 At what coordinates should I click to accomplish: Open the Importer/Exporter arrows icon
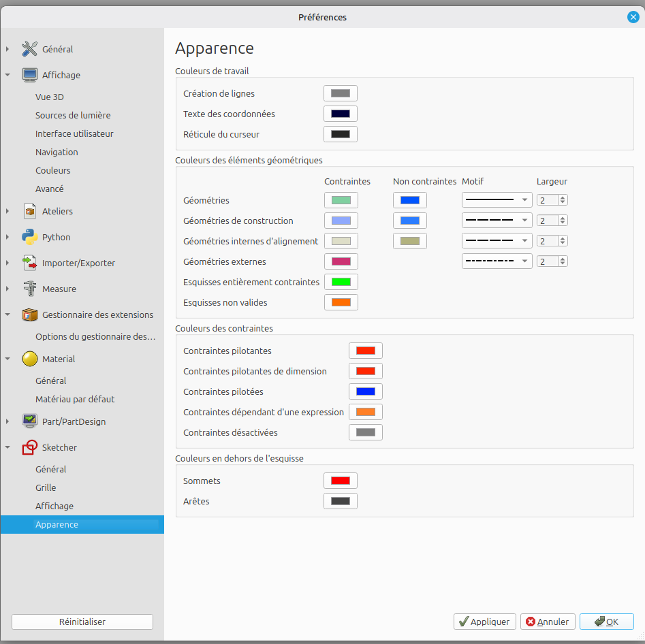point(29,263)
